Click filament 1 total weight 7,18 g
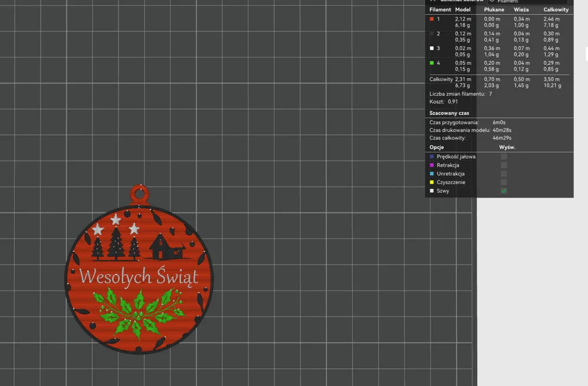This screenshot has width=588, height=386. (551, 25)
